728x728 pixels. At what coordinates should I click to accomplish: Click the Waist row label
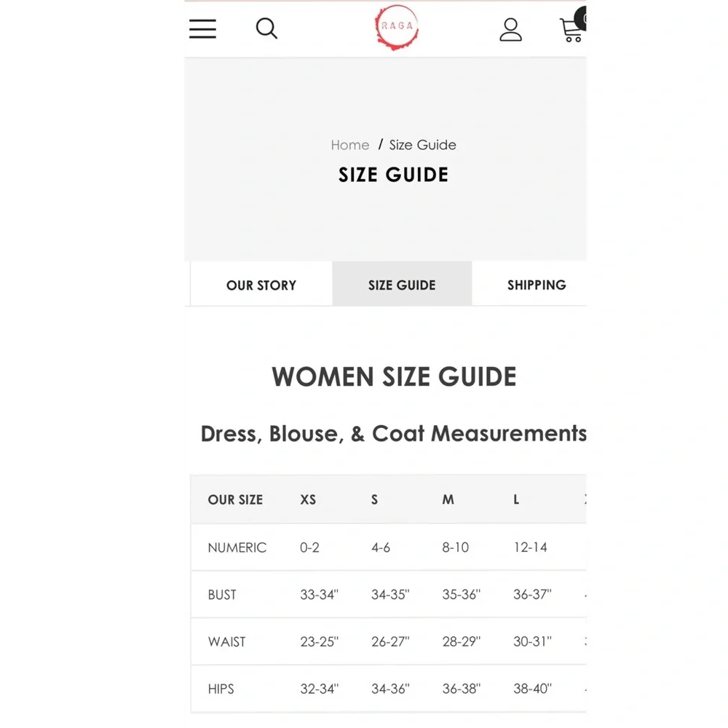tap(226, 641)
